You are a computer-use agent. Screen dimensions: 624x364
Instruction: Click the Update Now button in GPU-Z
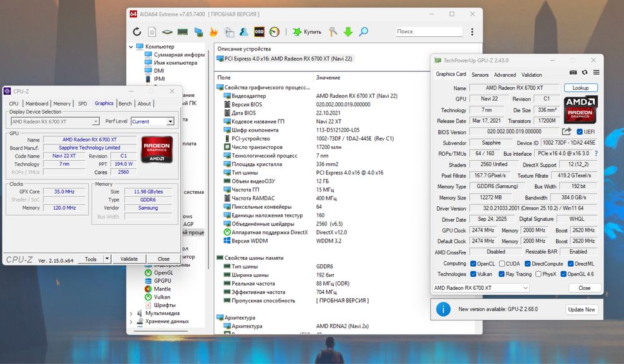[582, 310]
